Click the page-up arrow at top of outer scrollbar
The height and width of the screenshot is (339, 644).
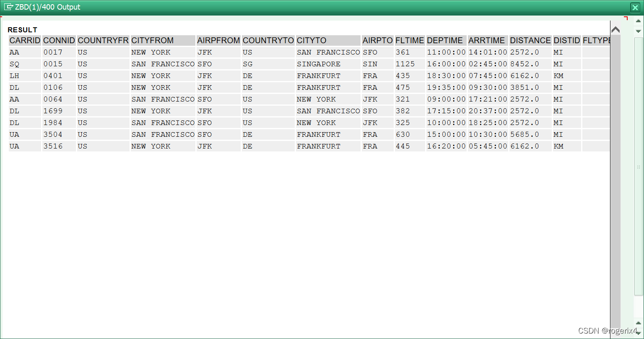(639, 21)
